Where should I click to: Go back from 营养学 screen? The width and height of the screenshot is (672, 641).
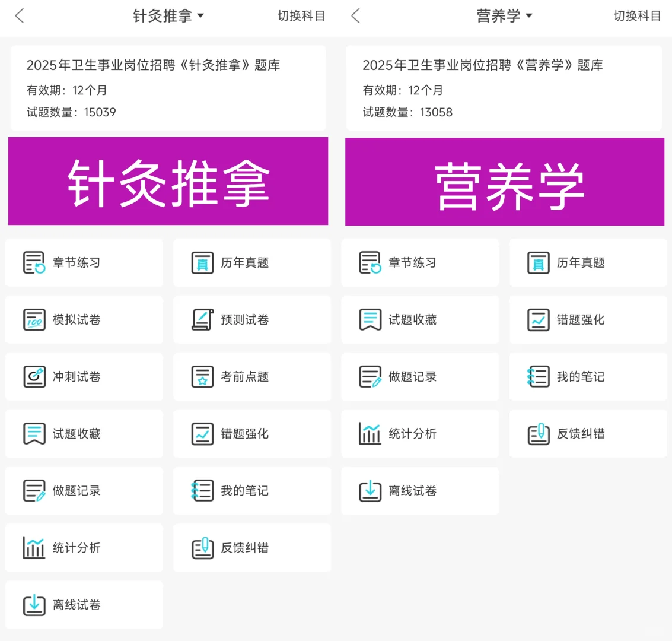[355, 16]
